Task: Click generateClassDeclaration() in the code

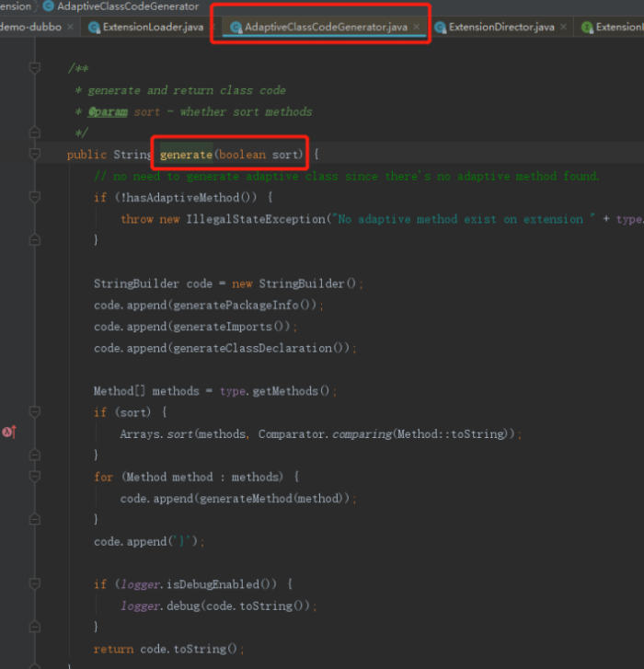Action: point(259,348)
